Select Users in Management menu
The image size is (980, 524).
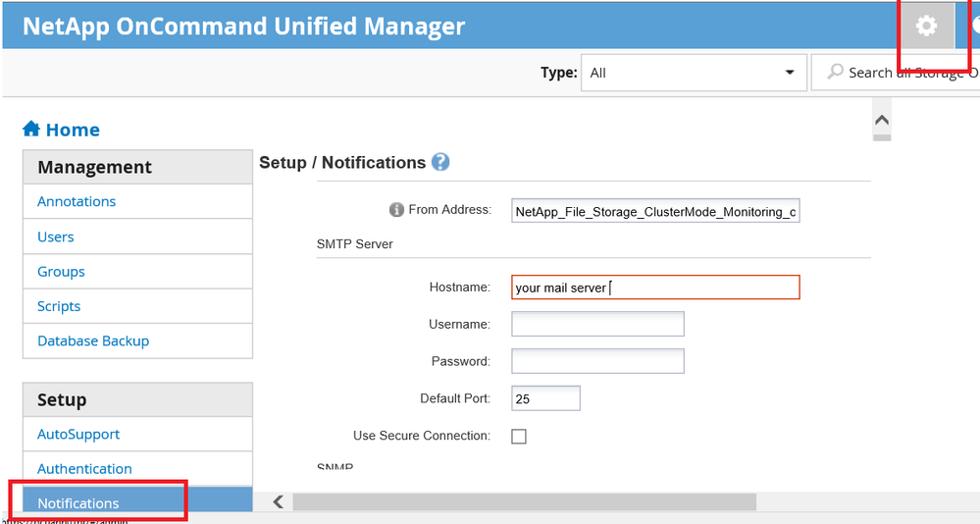(x=56, y=236)
